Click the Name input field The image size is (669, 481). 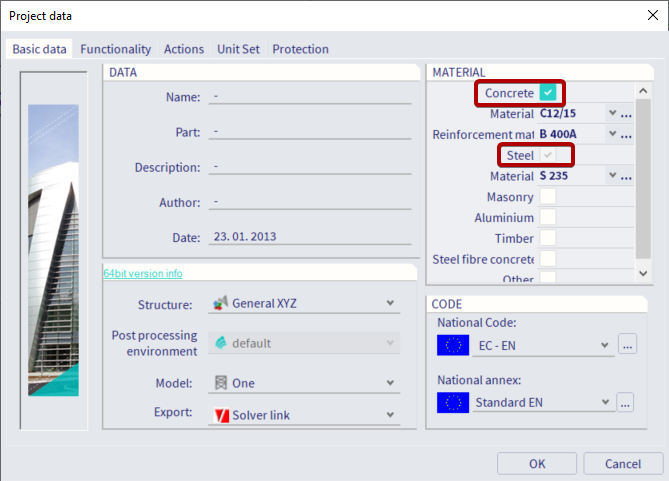(309, 97)
